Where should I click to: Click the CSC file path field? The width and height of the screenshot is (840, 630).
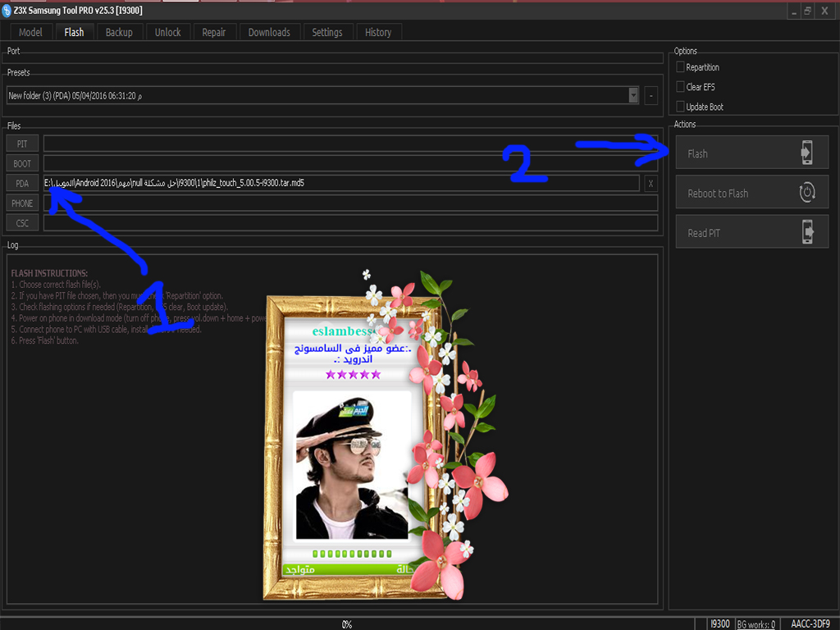[x=350, y=223]
